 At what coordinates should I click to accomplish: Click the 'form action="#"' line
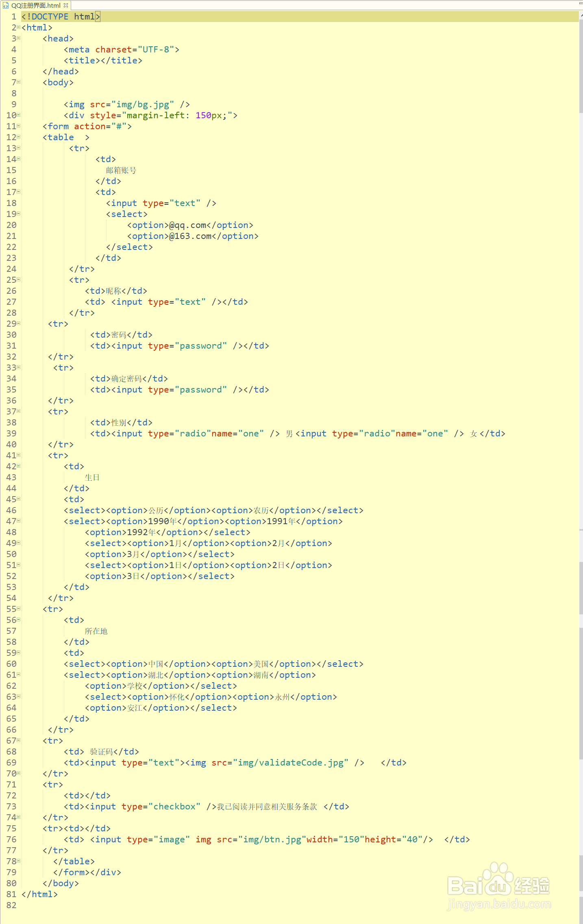tap(87, 126)
